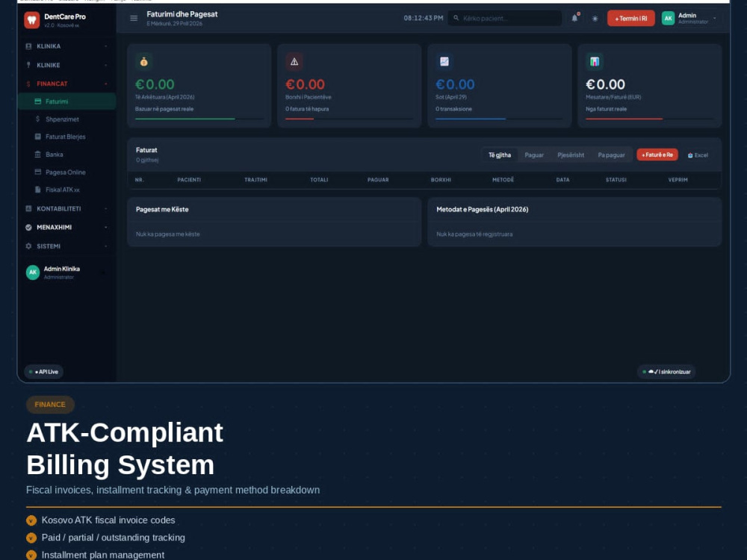This screenshot has height=560, width=747.
Task: Click the FINANCE badge label
Action: [x=50, y=404]
